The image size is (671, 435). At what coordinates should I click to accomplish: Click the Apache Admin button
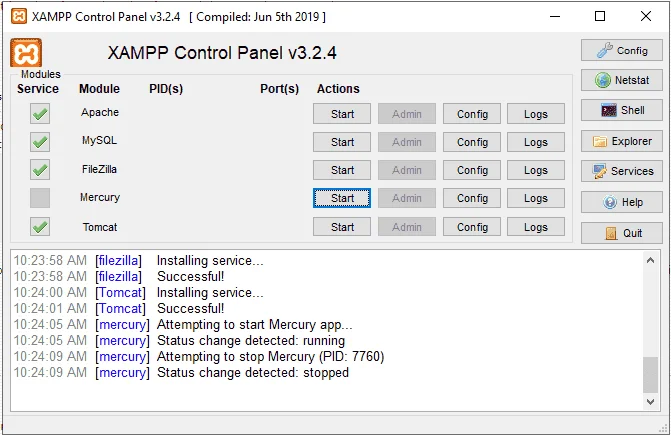pos(407,114)
